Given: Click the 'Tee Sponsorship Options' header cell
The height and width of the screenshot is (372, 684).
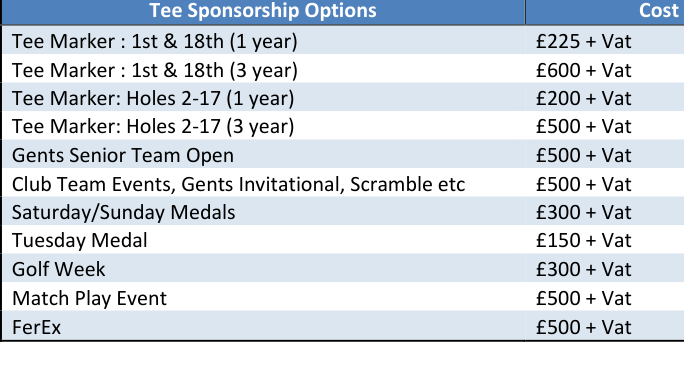Looking at the screenshot, I should point(263,12).
